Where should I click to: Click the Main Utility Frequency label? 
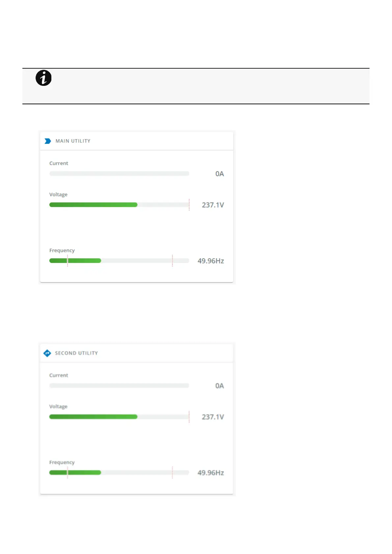coord(62,251)
